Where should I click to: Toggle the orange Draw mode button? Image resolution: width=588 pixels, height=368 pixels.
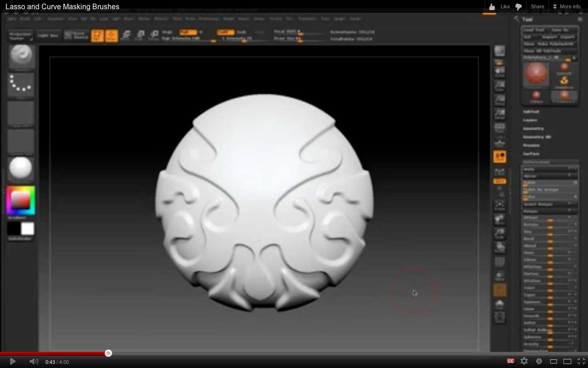111,35
